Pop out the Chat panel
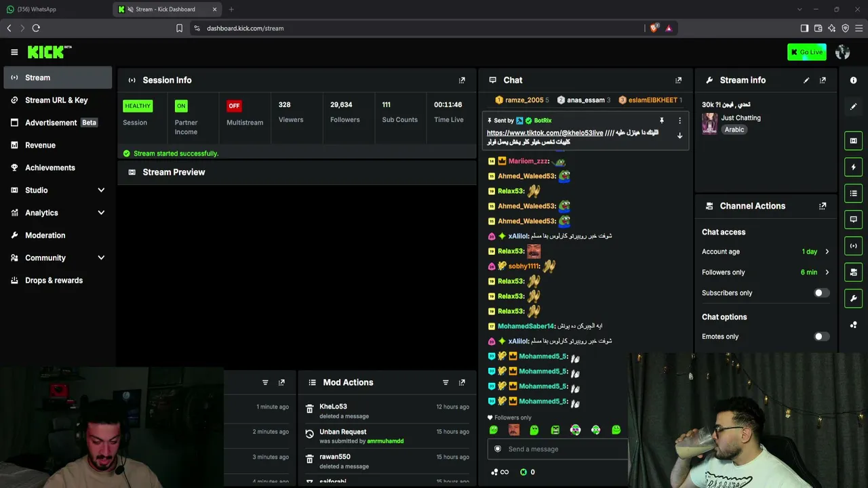The image size is (868, 488). click(x=678, y=80)
